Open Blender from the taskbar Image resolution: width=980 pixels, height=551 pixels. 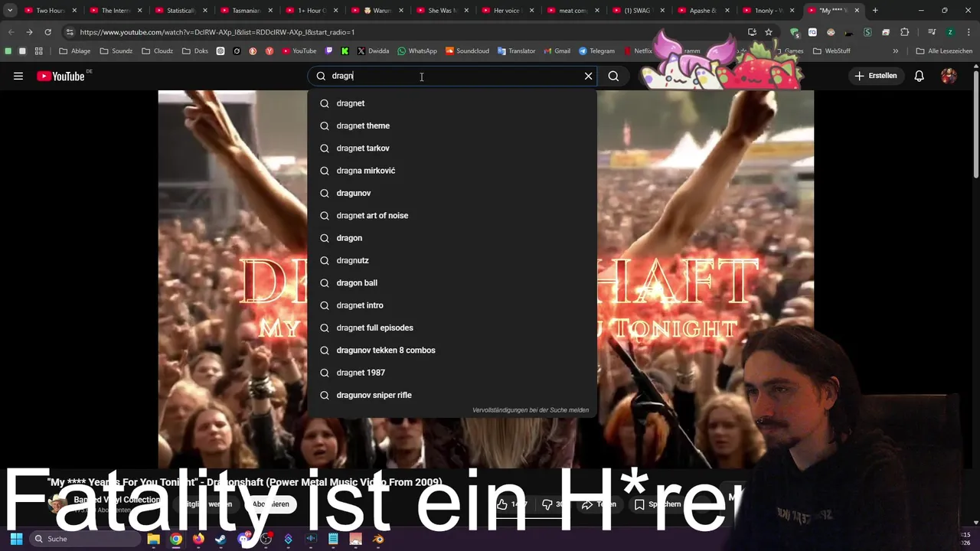(x=378, y=539)
